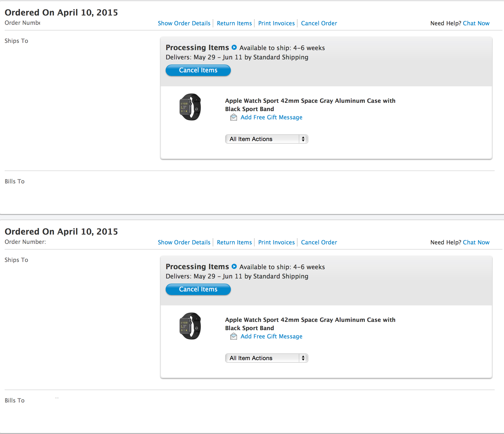Image resolution: width=504 pixels, height=434 pixels.
Task: Click the gift envelope icon in the first order
Action: 234,117
